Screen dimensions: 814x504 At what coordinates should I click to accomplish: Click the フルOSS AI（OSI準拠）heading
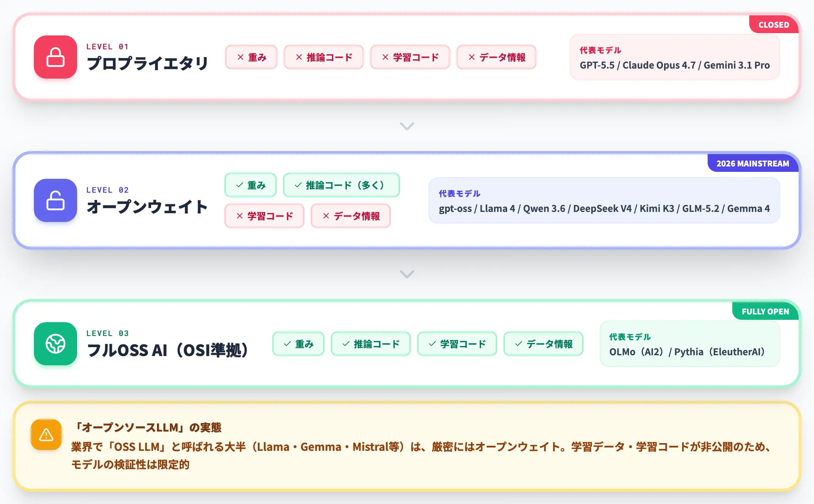pyautogui.click(x=168, y=350)
